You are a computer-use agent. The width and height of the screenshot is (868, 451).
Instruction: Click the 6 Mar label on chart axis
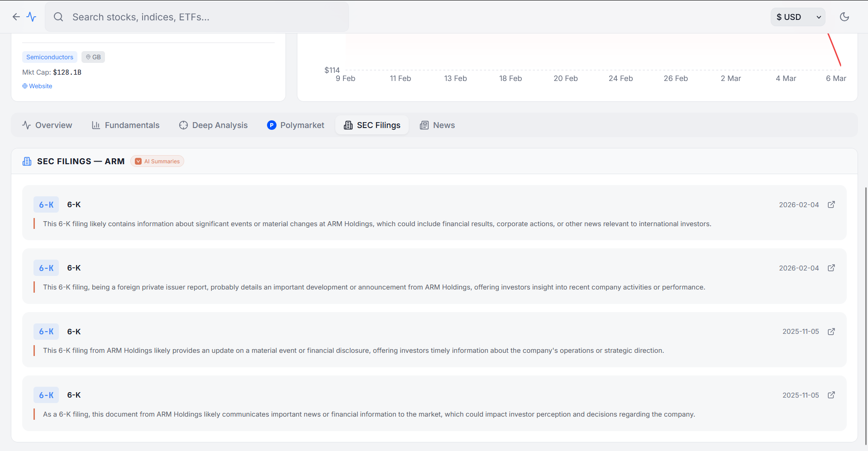[836, 79]
